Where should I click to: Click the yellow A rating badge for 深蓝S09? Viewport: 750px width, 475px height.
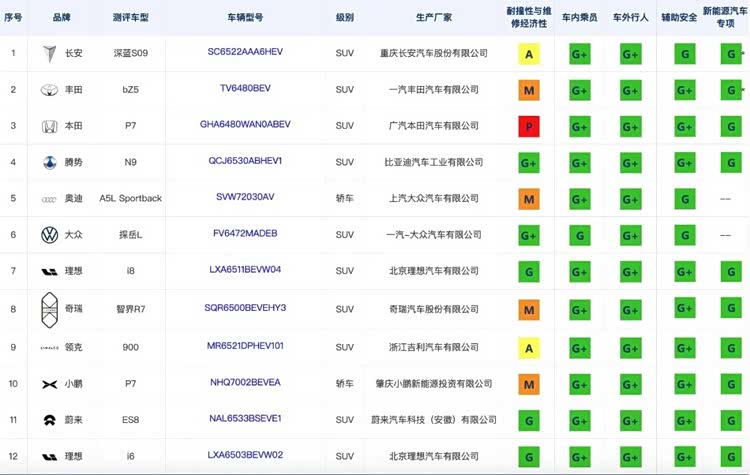coord(529,54)
